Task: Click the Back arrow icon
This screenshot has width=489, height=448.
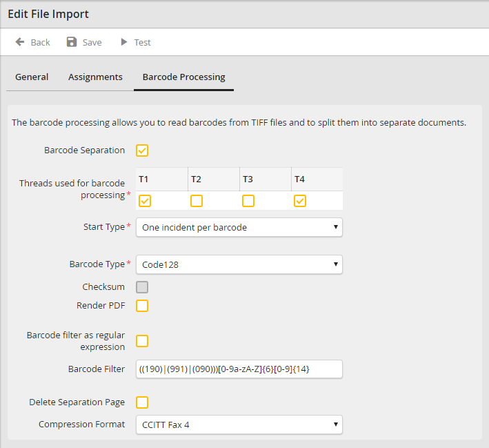Action: click(20, 42)
